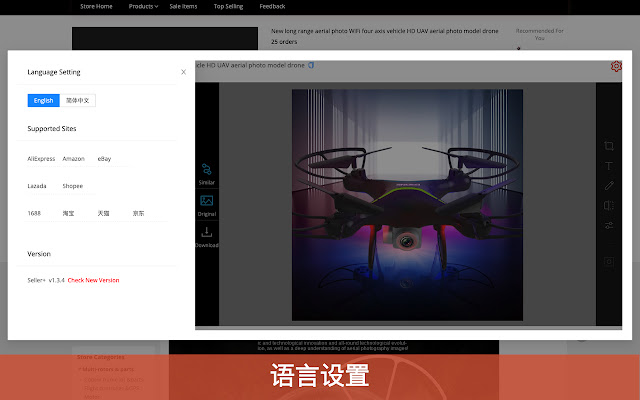This screenshot has width=640, height=400.
Task: Click eBay supported site
Action: pyautogui.click(x=104, y=159)
